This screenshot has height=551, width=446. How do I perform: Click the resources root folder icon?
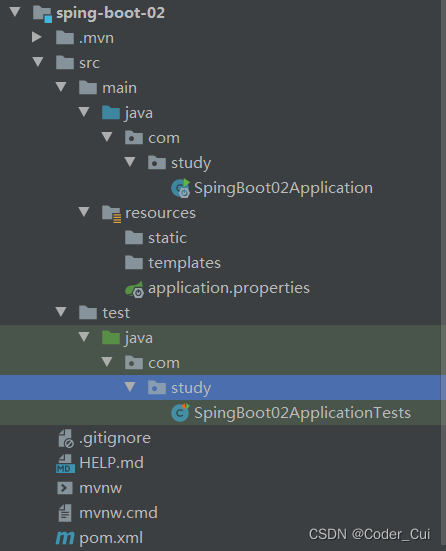(111, 214)
